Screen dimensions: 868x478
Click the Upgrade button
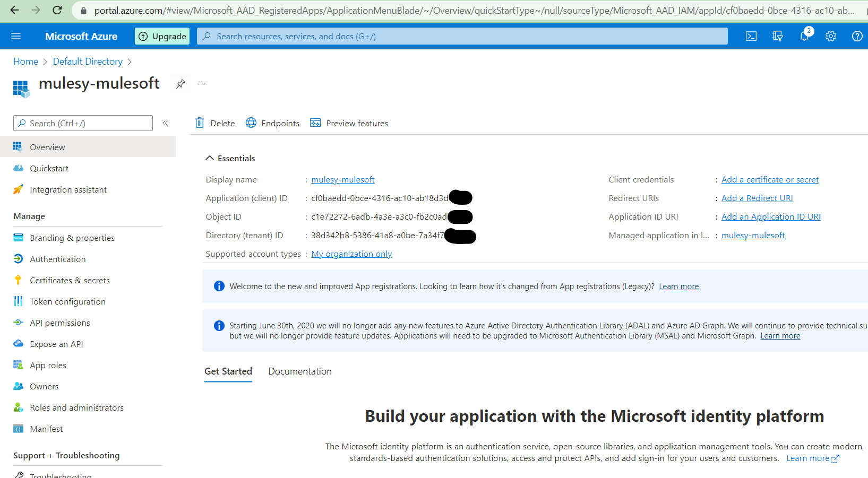click(x=162, y=36)
